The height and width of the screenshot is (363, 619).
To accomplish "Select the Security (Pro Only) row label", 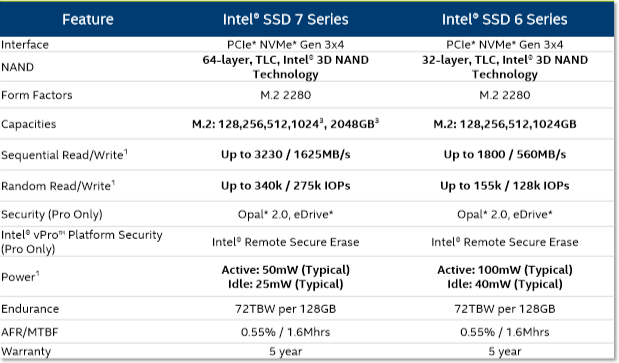I will [x=52, y=214].
